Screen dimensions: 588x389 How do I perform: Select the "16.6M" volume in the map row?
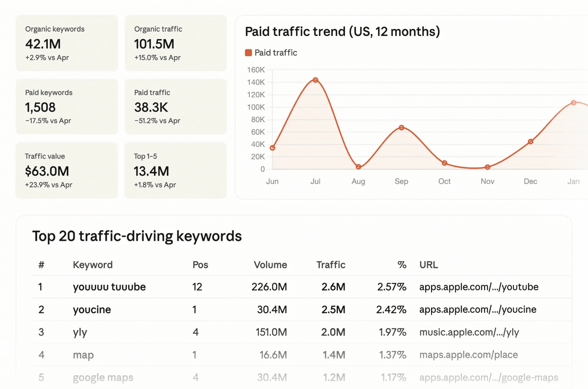[273, 355]
